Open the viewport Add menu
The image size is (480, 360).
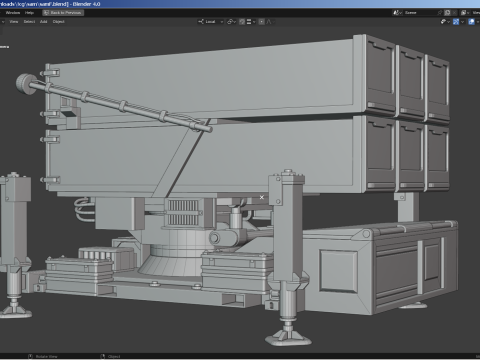(x=44, y=22)
